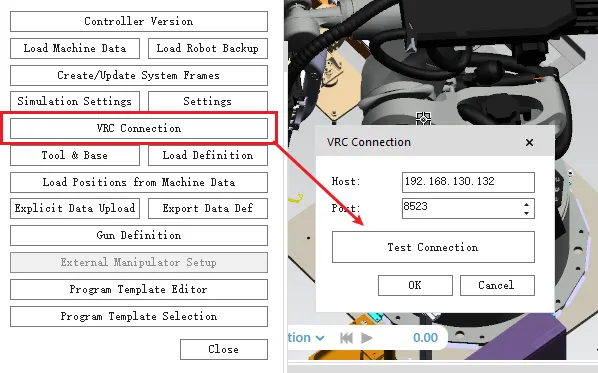
Task: Open Simulation Settings
Action: [75, 101]
